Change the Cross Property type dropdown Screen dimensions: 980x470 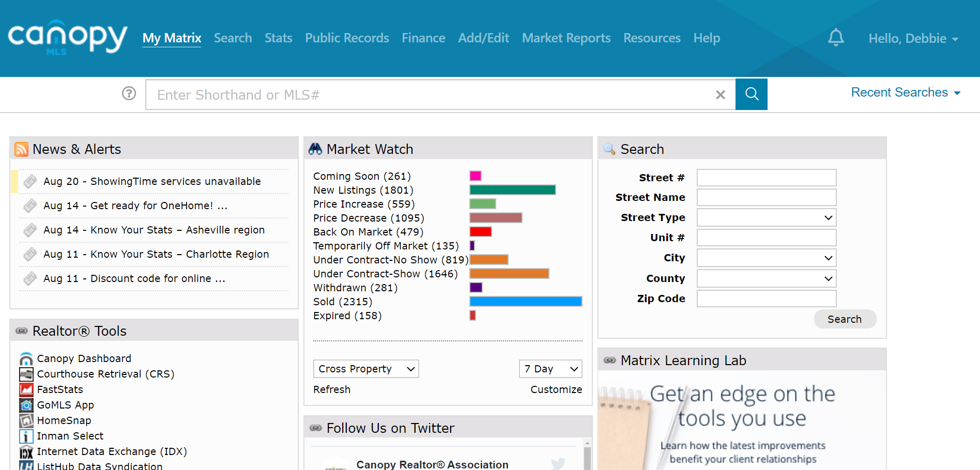(x=366, y=369)
